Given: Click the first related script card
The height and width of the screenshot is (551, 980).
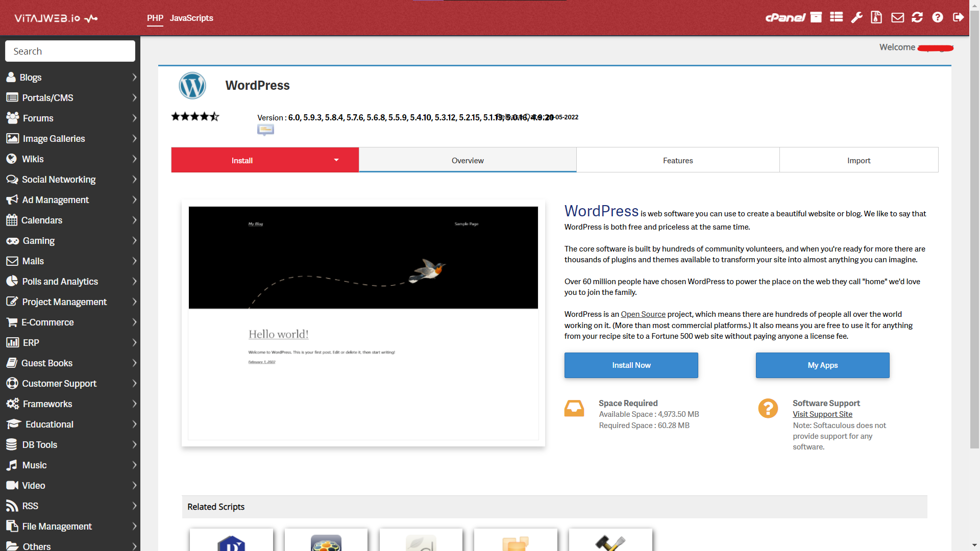Looking at the screenshot, I should pyautogui.click(x=231, y=540).
